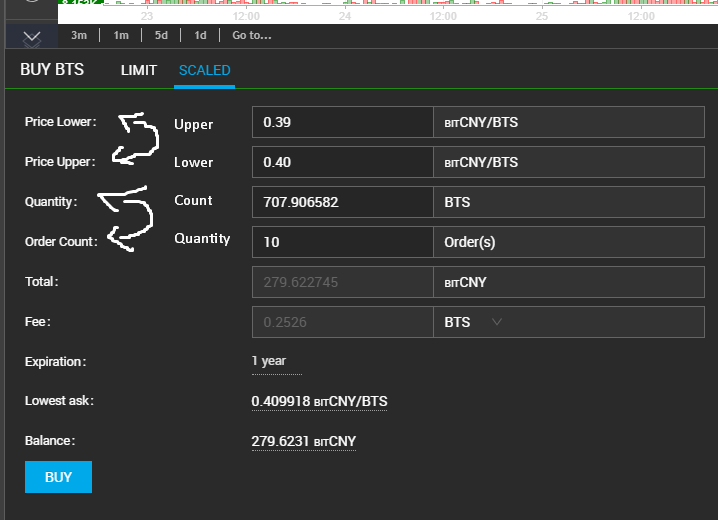The height and width of the screenshot is (520, 718).
Task: Click chart axis label 25
Action: click(542, 16)
